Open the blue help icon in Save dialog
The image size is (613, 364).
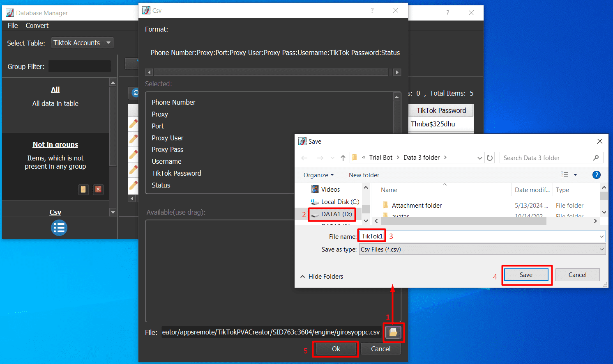(x=597, y=175)
